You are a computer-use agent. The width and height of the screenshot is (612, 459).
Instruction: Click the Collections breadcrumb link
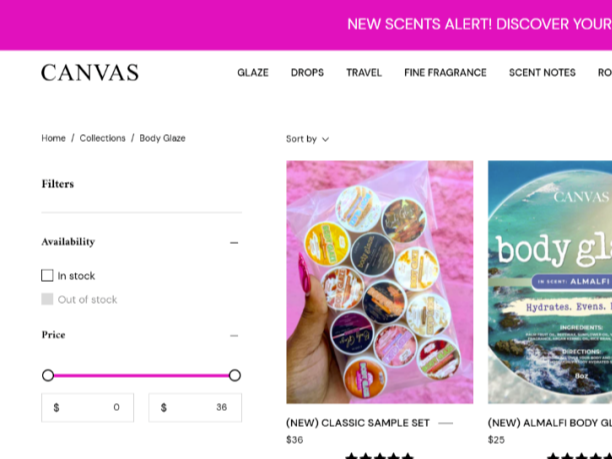pos(103,138)
